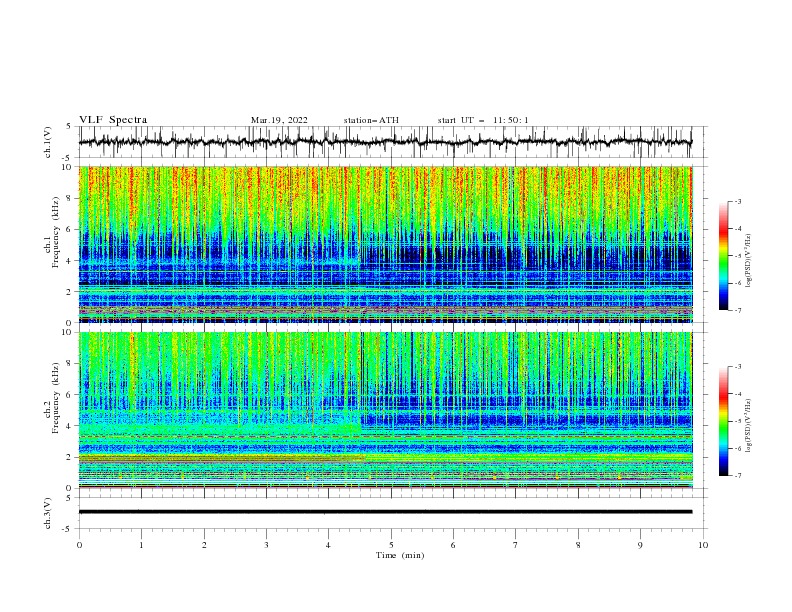Click time axis tick label "4"

[x=328, y=545]
